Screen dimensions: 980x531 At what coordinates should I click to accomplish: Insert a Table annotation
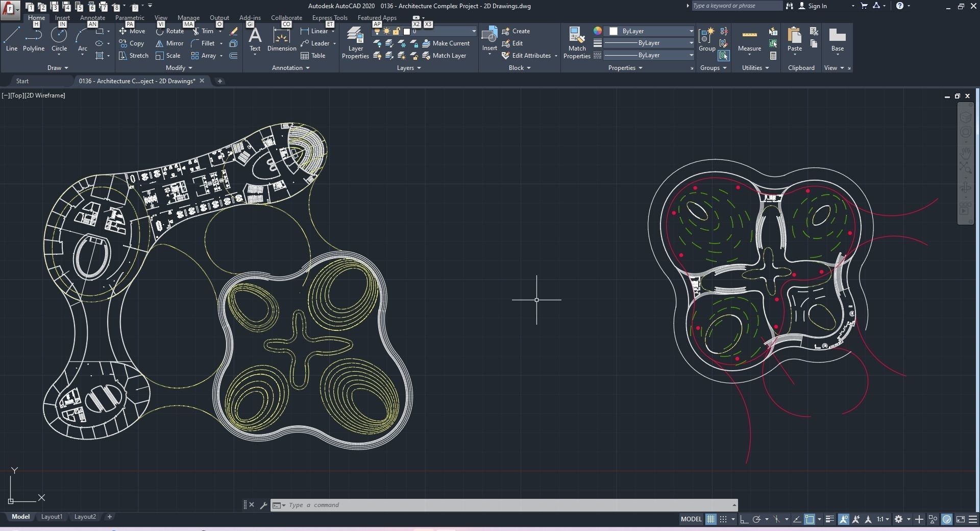click(x=313, y=56)
